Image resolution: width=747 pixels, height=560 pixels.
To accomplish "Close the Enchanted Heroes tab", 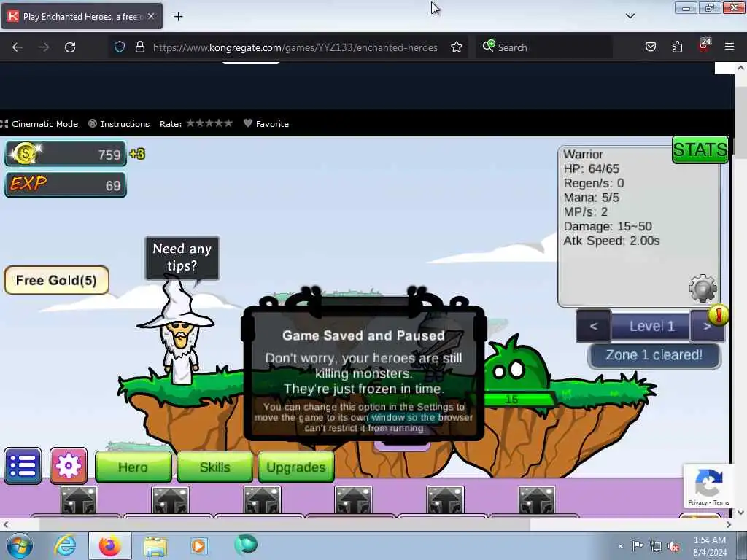I will [151, 16].
